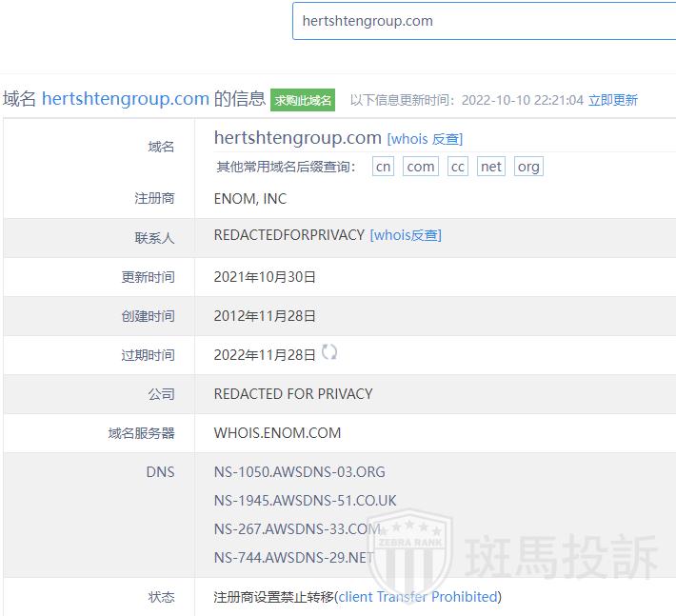Select the net domain suffix option

pyautogui.click(x=491, y=166)
